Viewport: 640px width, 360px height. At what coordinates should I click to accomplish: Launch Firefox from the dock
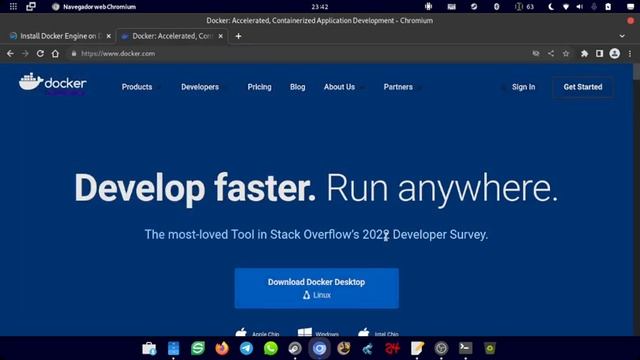point(222,348)
